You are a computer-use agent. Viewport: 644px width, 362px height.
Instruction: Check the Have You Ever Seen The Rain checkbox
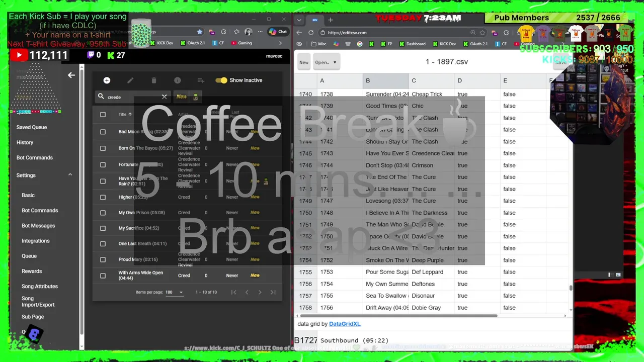click(x=103, y=181)
